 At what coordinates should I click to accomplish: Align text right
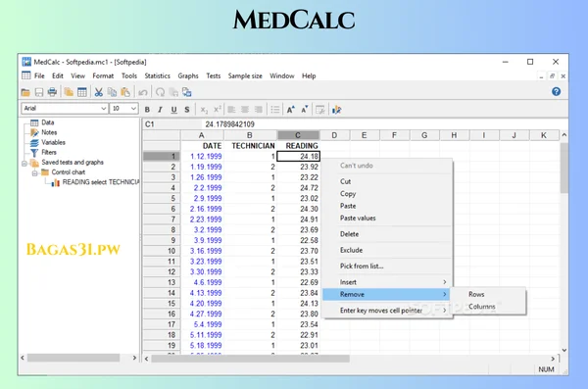(x=259, y=110)
